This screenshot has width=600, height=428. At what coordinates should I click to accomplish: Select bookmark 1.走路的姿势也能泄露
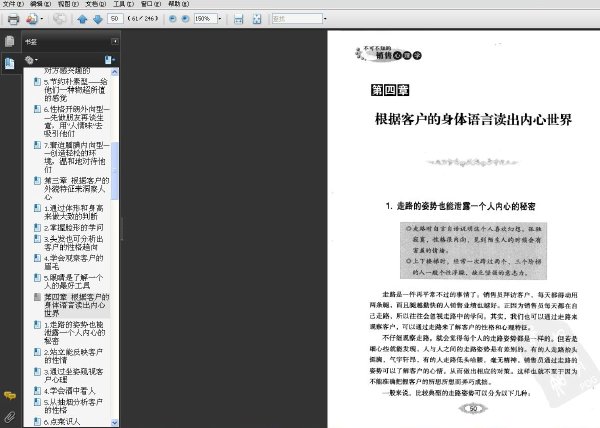pyautogui.click(x=74, y=333)
